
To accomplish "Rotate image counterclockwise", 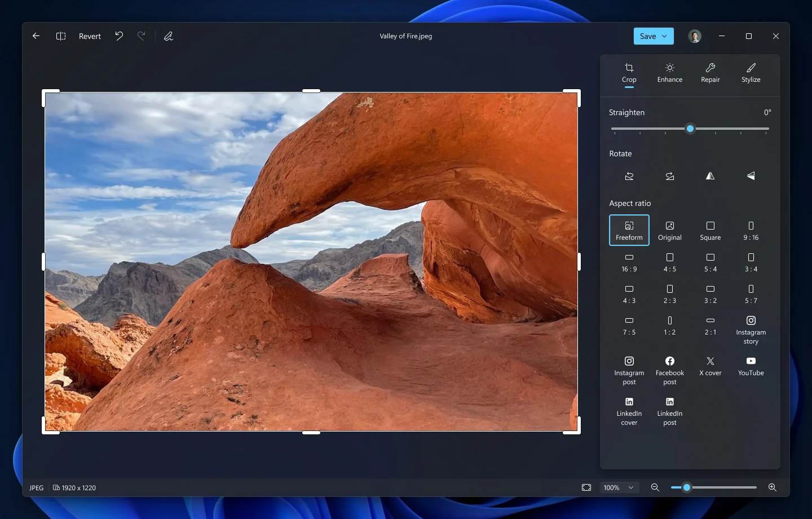I will pyautogui.click(x=629, y=176).
